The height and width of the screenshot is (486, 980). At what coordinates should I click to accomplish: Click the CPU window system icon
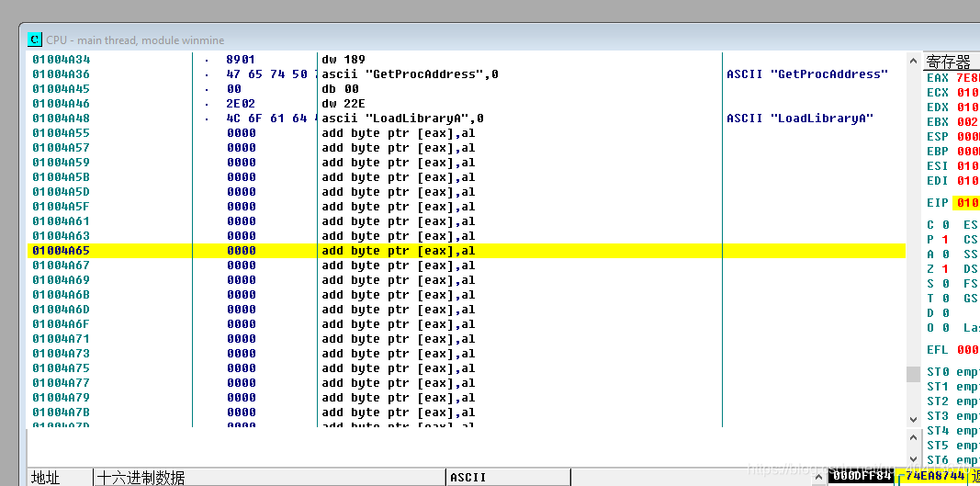coord(35,40)
